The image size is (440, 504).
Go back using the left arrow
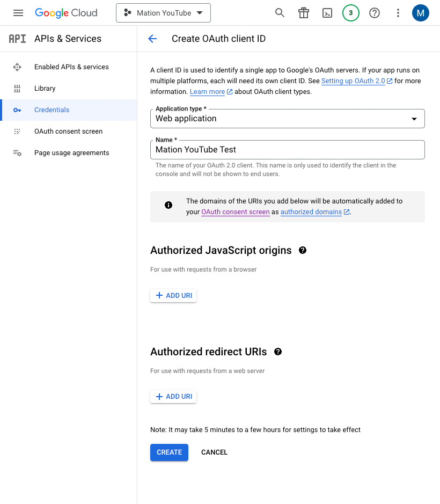pyautogui.click(x=152, y=39)
